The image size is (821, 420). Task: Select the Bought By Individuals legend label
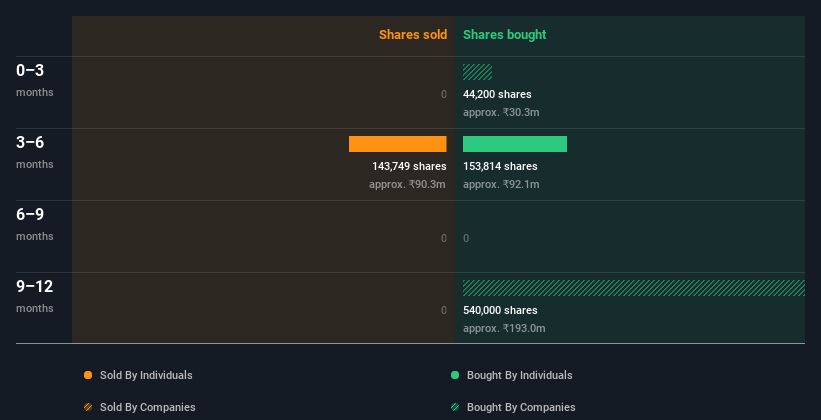pyautogui.click(x=519, y=375)
